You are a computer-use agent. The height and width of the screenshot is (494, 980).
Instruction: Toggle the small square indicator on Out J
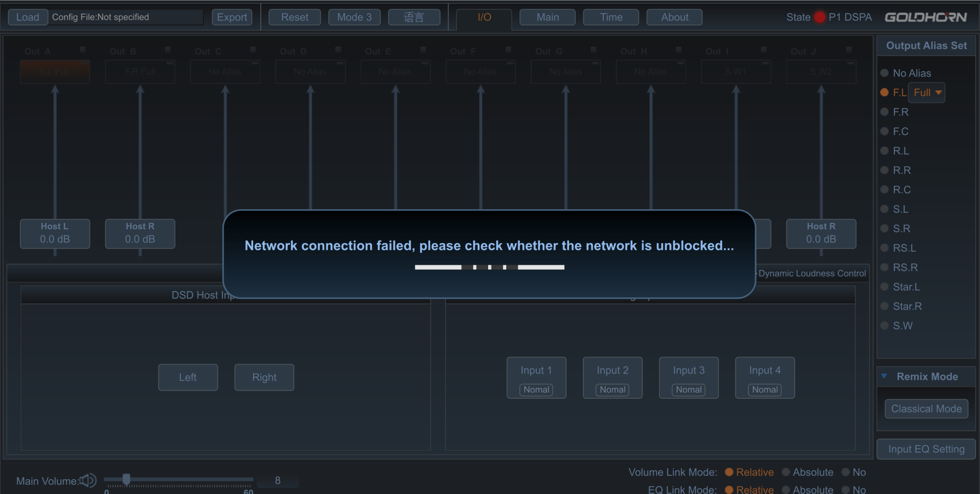pyautogui.click(x=849, y=49)
